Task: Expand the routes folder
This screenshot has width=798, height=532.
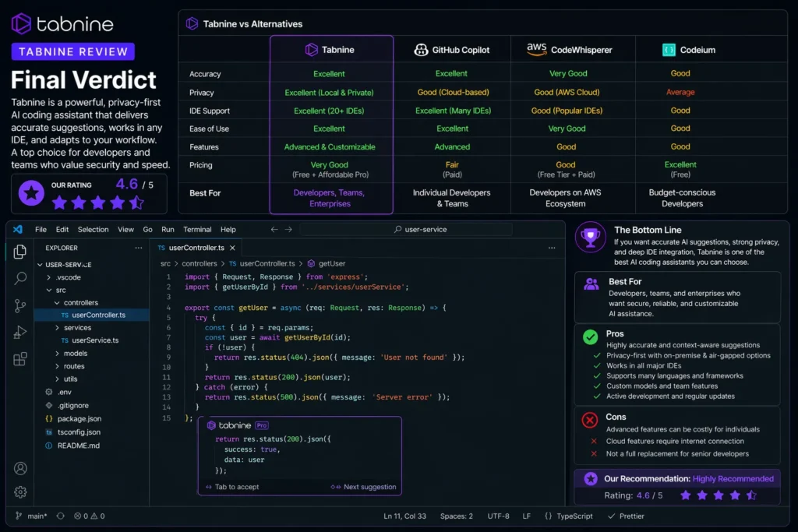Action: pyautogui.click(x=57, y=366)
